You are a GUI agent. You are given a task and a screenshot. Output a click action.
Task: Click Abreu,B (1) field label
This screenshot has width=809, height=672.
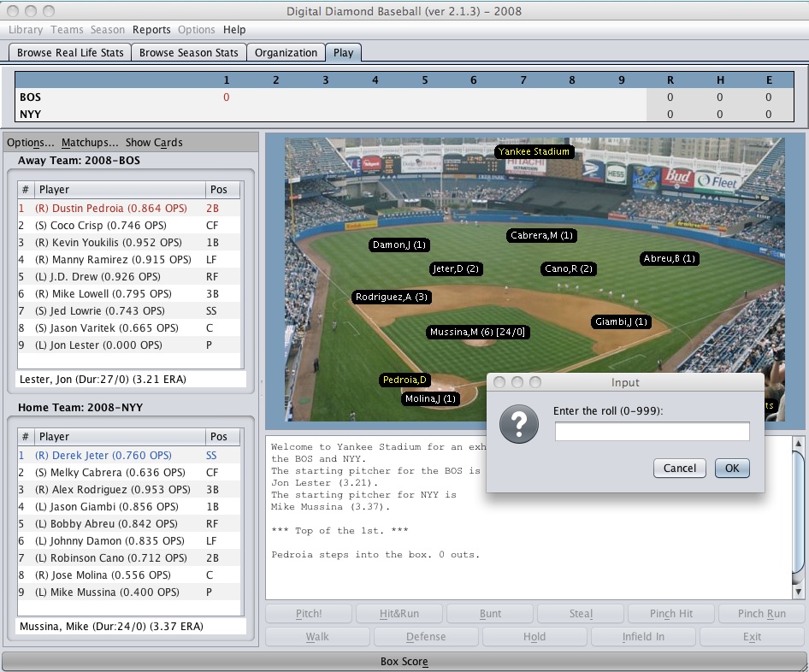tap(670, 258)
